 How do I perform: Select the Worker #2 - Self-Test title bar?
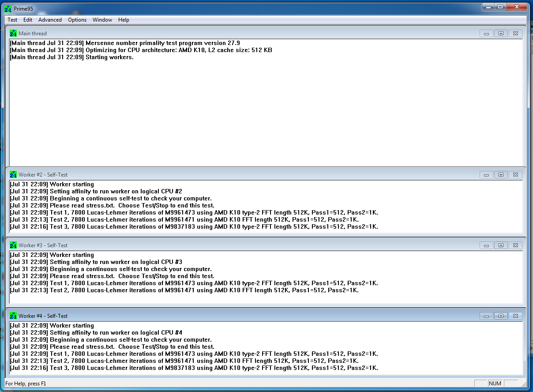[265, 174]
